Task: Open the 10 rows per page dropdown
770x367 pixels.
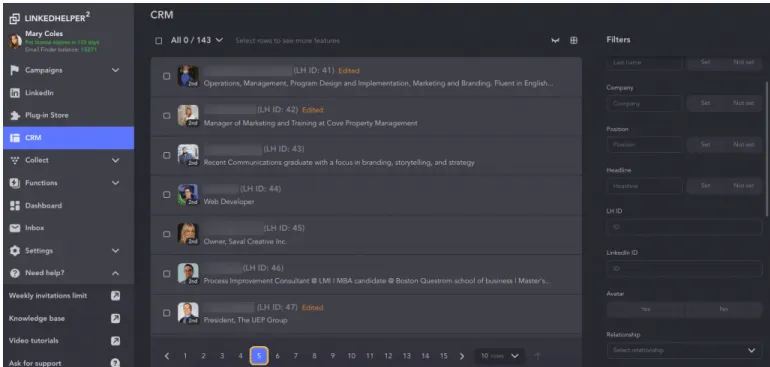Action: click(x=500, y=356)
